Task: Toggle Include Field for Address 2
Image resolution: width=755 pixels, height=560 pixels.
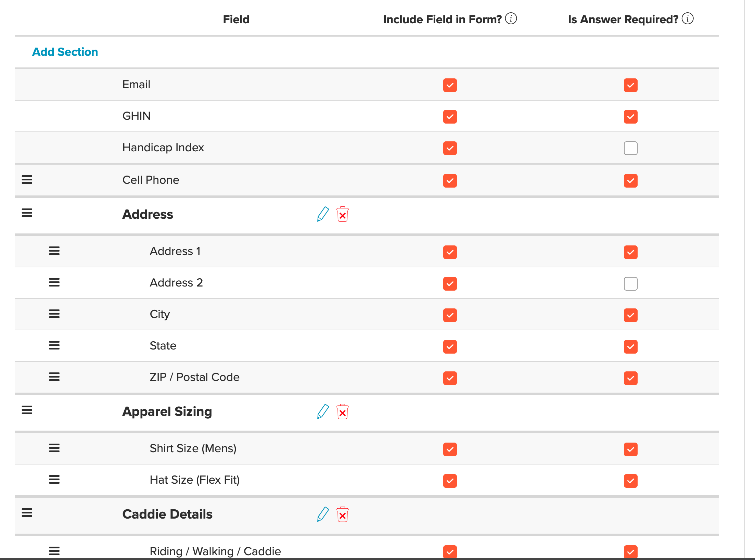Action: tap(450, 284)
